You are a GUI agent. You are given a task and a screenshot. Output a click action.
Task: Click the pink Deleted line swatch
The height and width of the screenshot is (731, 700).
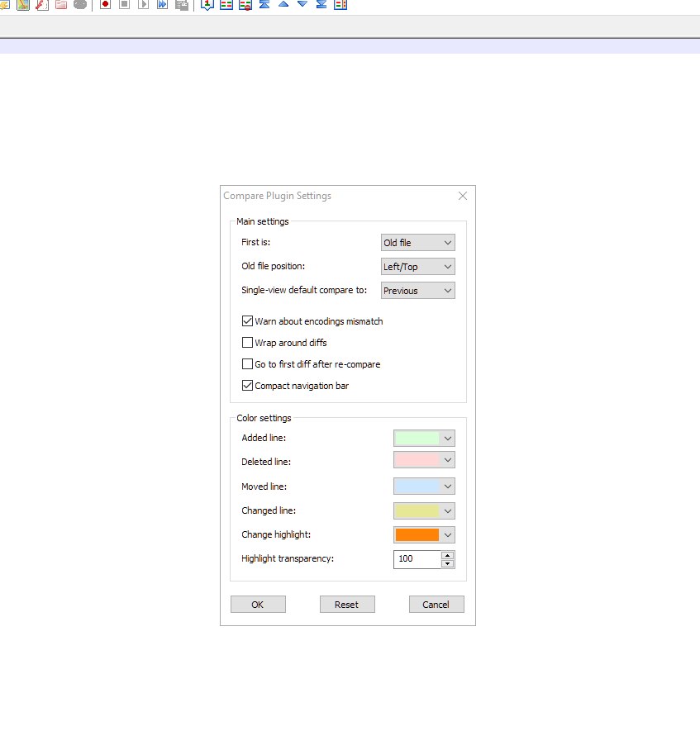tap(417, 460)
